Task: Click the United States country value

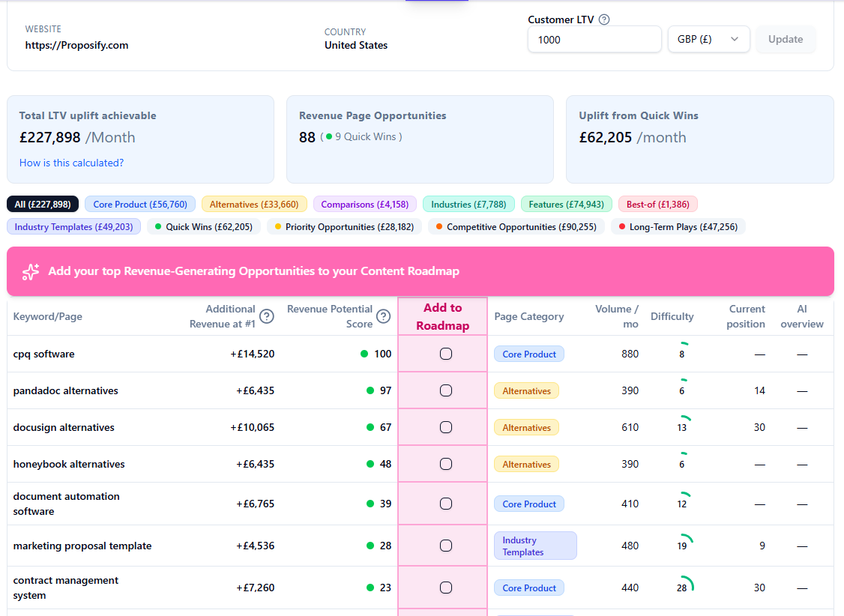Action: point(356,45)
